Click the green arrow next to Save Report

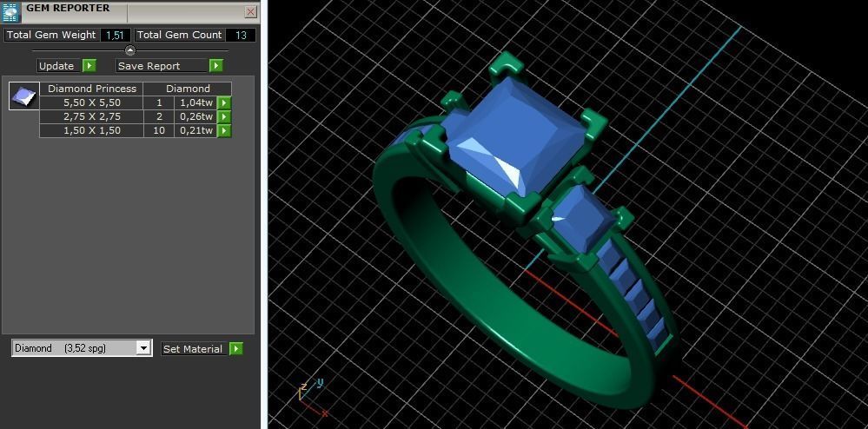[x=215, y=66]
